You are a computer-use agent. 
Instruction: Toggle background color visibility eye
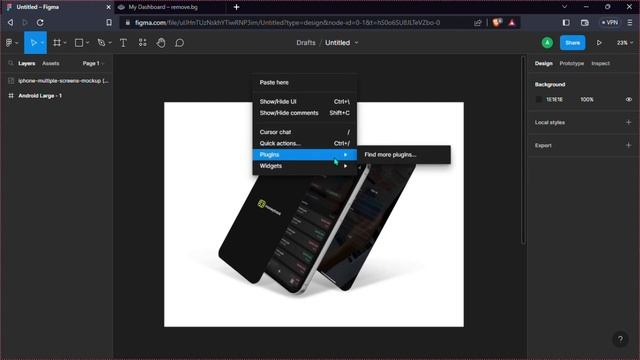pyautogui.click(x=629, y=100)
